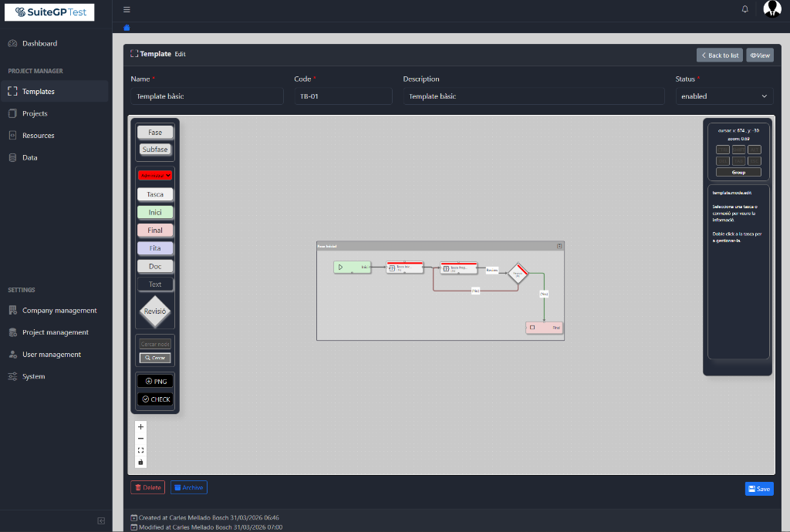
Task: Click the Save button
Action: point(758,489)
